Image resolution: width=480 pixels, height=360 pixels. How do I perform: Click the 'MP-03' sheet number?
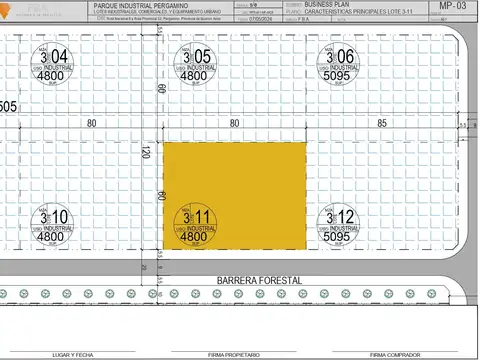click(452, 6)
